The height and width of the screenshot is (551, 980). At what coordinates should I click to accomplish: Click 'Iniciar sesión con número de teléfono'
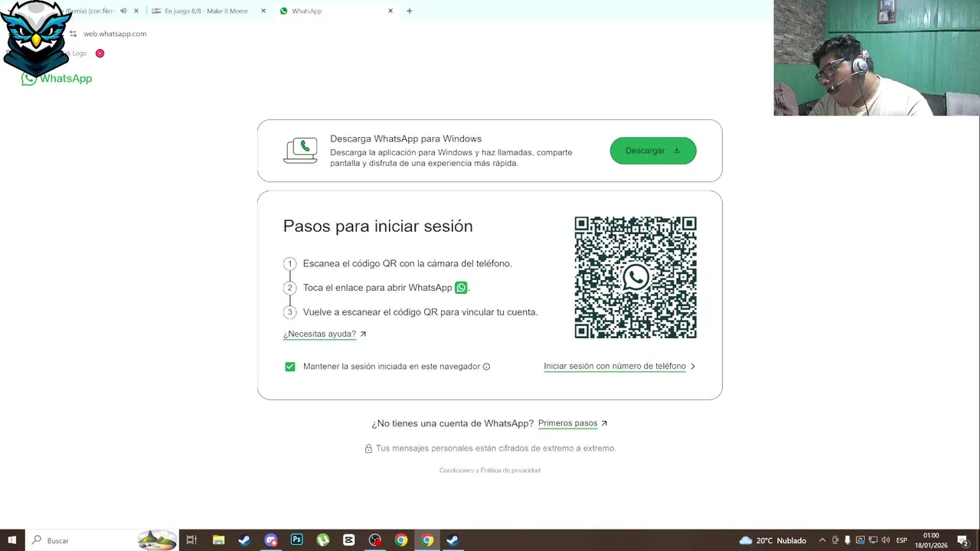point(615,367)
